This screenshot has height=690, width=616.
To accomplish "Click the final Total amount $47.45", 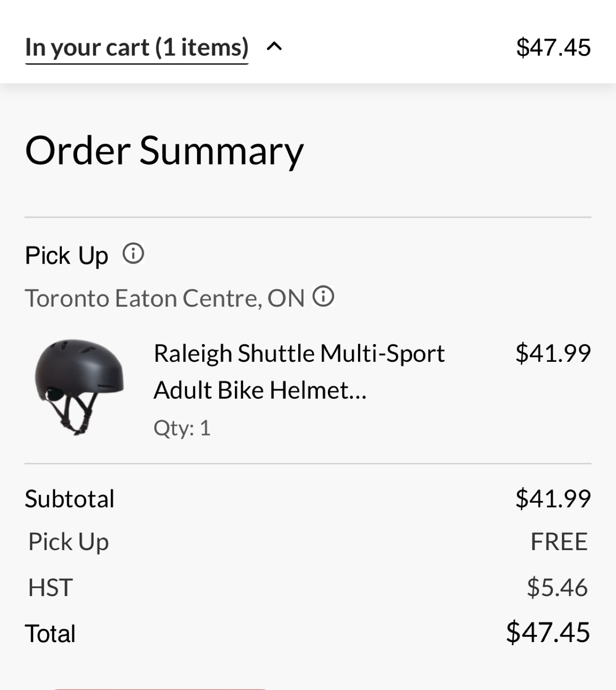I will click(x=548, y=632).
